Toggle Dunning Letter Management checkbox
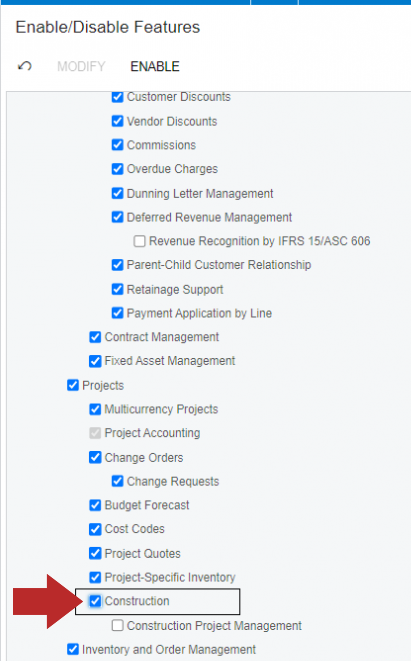411x661 pixels. coord(118,193)
